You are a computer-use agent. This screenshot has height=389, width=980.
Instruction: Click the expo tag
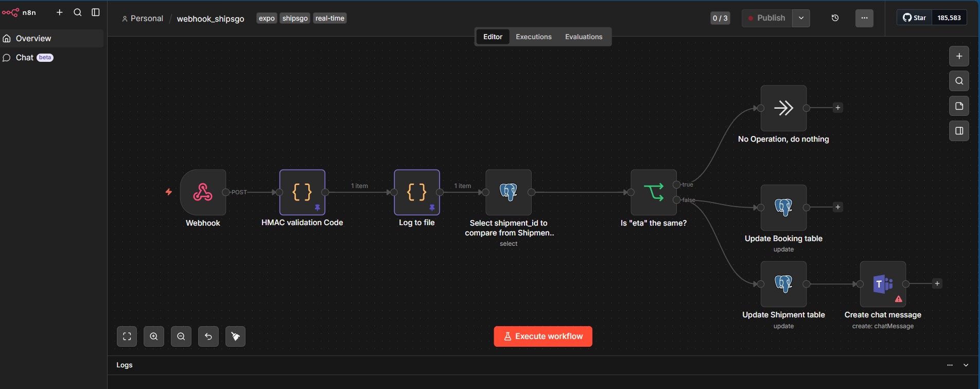click(x=267, y=19)
